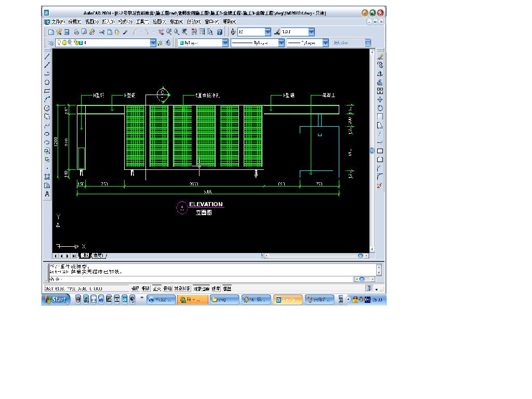Toggle 捕捉 snap mode in status bar
Screen dimensions: 532x399
pyautogui.click(x=135, y=288)
